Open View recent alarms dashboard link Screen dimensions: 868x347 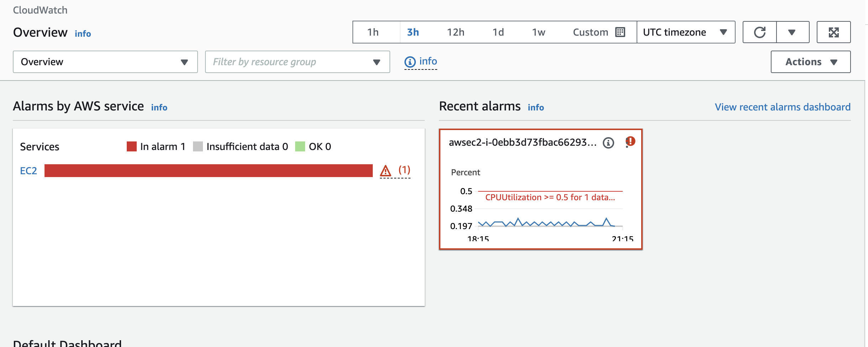(x=782, y=107)
